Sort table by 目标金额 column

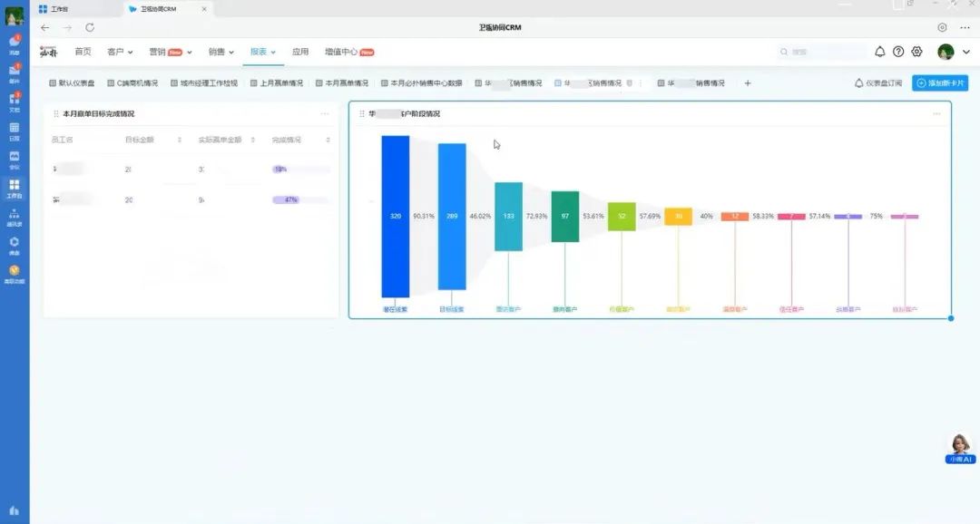pos(180,141)
